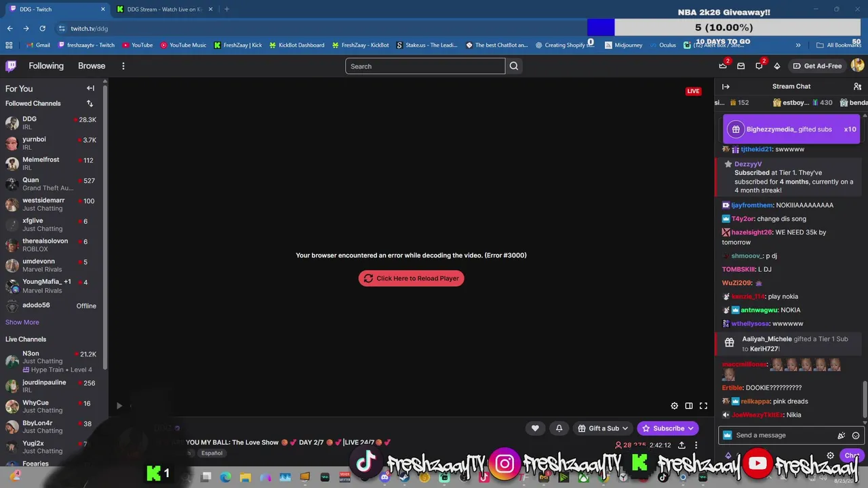This screenshot has width=868, height=488.
Task: Click the Get Ad-Free button
Action: click(817, 66)
